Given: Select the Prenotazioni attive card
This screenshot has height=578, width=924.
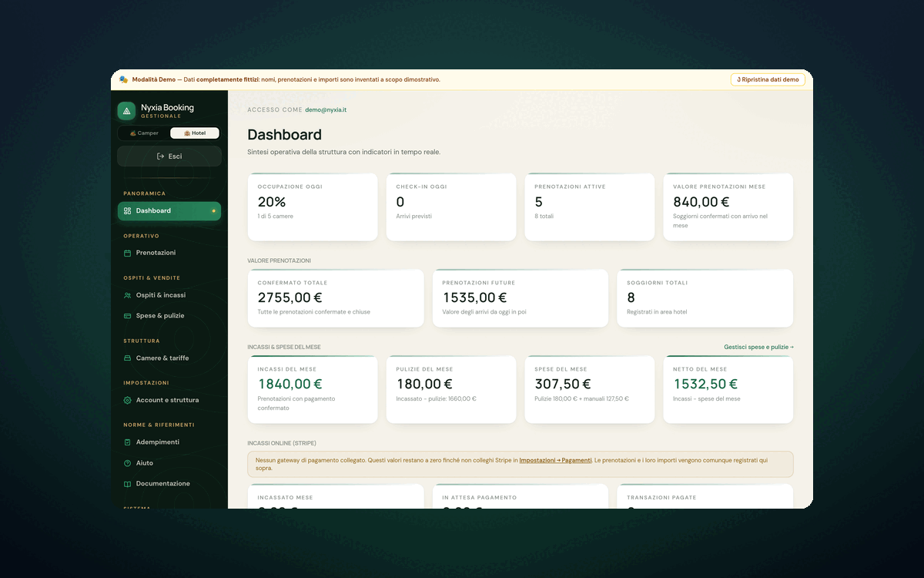Looking at the screenshot, I should tap(590, 207).
